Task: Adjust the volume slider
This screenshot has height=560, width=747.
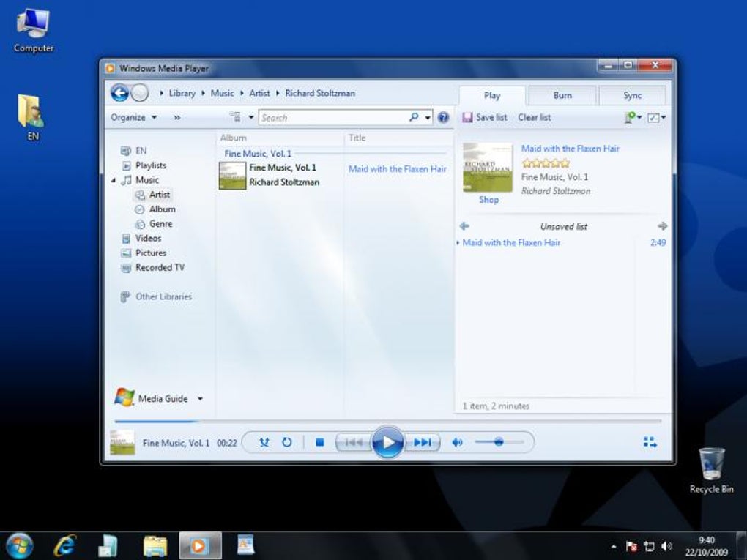Action: [x=499, y=442]
